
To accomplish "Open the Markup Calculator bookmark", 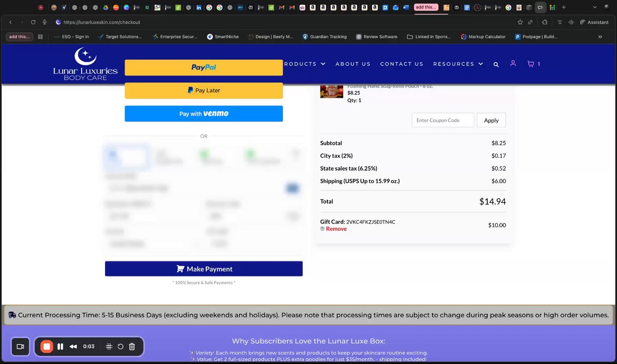I will tap(483, 37).
